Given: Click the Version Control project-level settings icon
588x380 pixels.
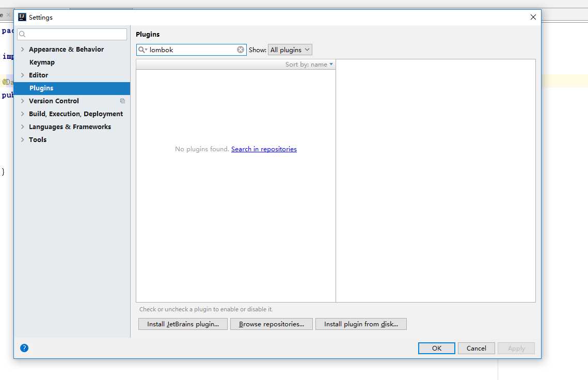Looking at the screenshot, I should (x=123, y=101).
